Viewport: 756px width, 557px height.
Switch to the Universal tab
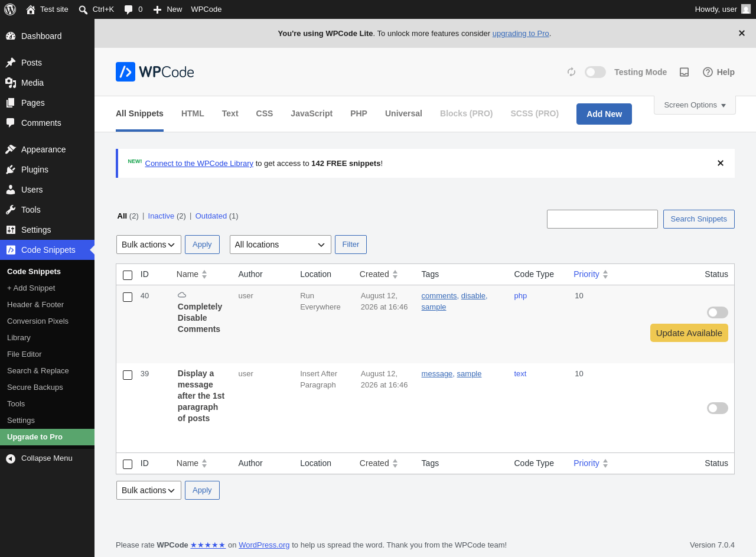[x=403, y=113]
